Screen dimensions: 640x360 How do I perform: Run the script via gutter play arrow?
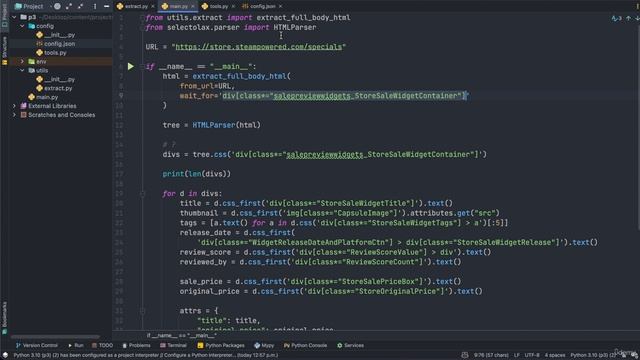point(131,67)
